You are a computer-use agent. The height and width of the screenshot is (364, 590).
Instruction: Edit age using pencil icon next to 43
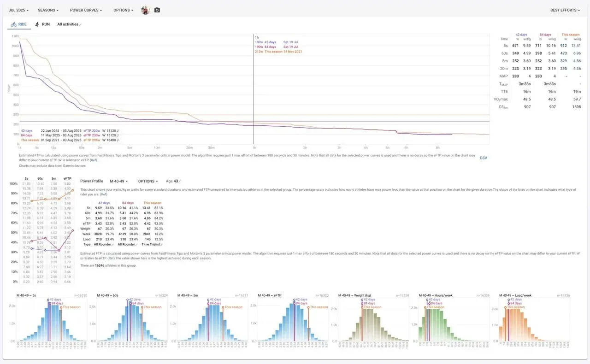[x=180, y=182]
